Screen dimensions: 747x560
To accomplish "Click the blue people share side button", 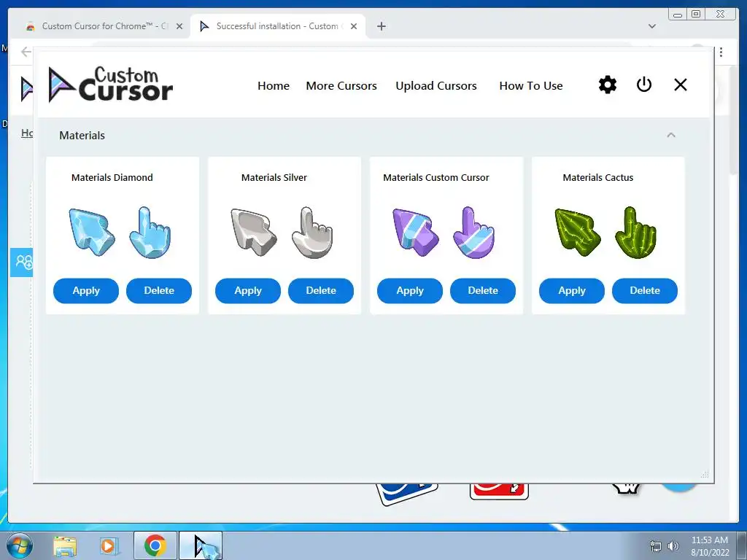I will click(22, 262).
